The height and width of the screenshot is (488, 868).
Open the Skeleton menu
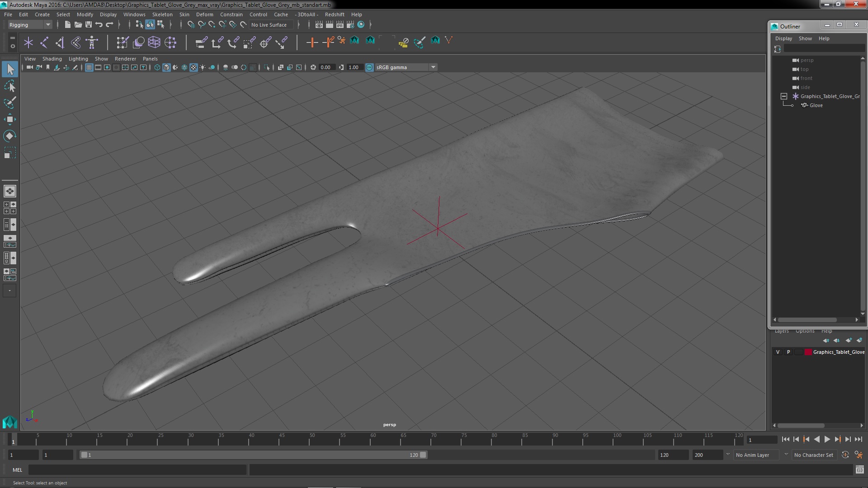162,14
